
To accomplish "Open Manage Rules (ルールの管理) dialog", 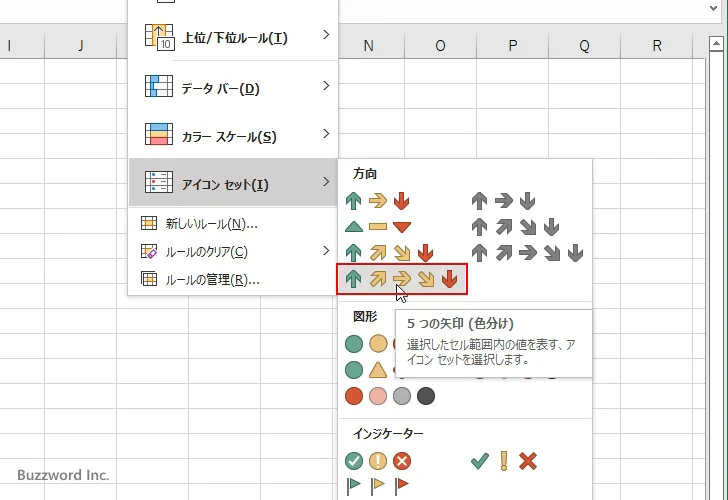I will [x=234, y=279].
